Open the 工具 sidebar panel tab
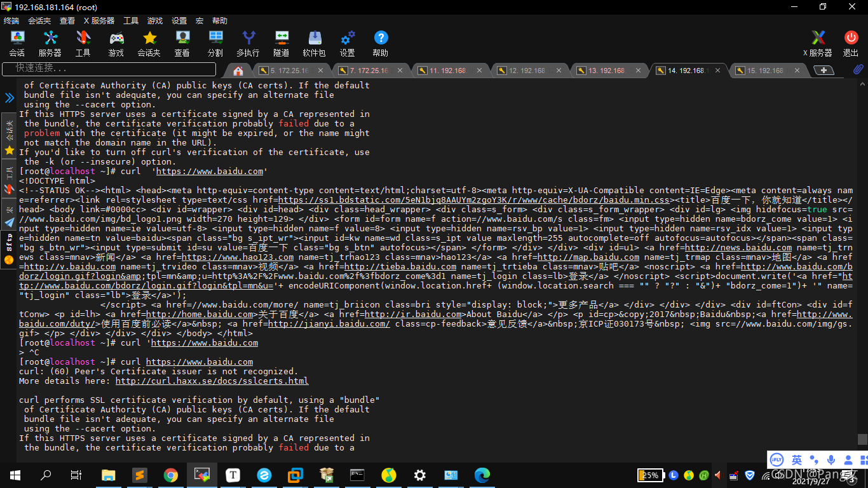Screen dimensions: 868x488 pyautogui.click(x=10, y=179)
